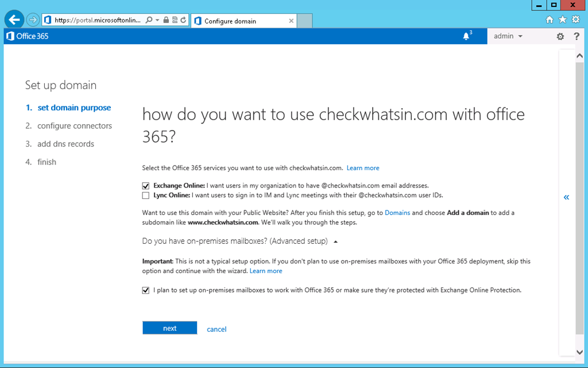Open the help question mark icon

point(577,36)
